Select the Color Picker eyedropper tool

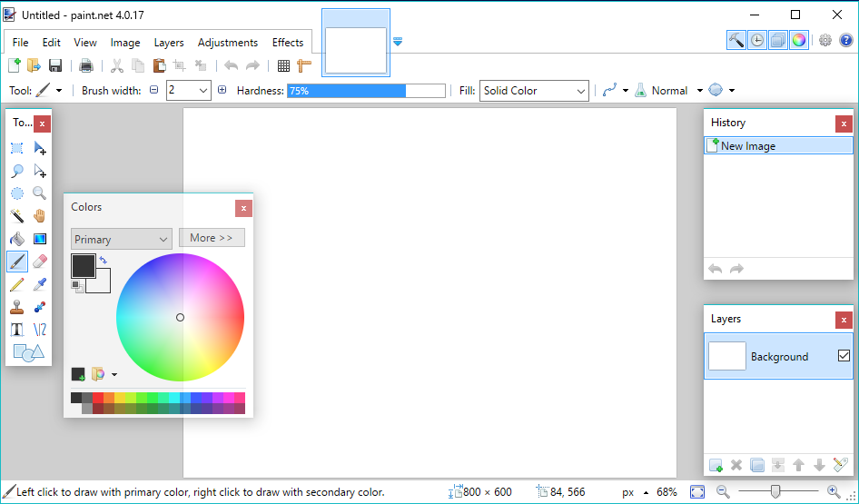tap(39, 284)
